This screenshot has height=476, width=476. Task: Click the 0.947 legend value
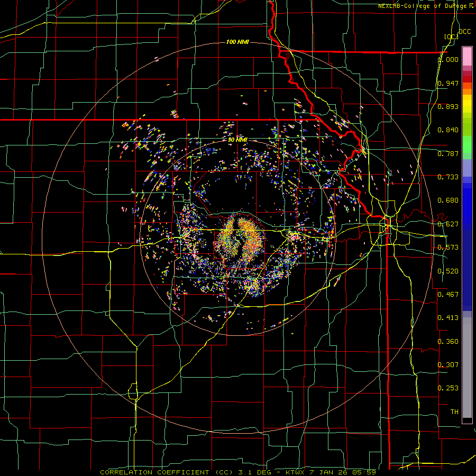(448, 83)
